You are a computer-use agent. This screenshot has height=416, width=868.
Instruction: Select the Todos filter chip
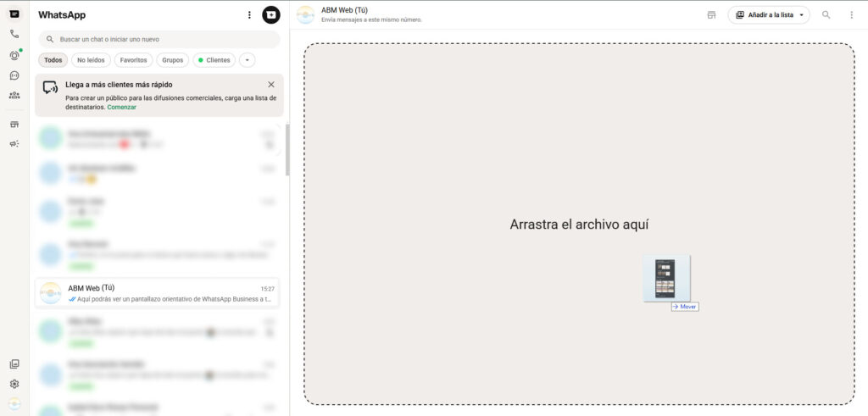(x=53, y=60)
